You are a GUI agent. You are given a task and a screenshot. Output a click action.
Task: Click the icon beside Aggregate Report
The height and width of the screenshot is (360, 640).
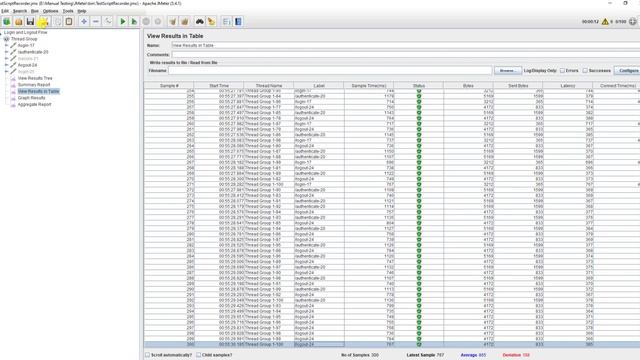[13, 104]
